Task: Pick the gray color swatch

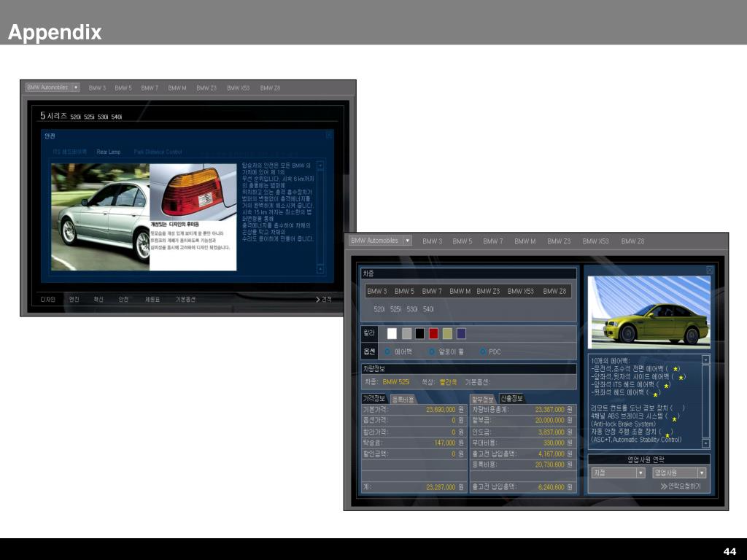Action: tap(406, 334)
